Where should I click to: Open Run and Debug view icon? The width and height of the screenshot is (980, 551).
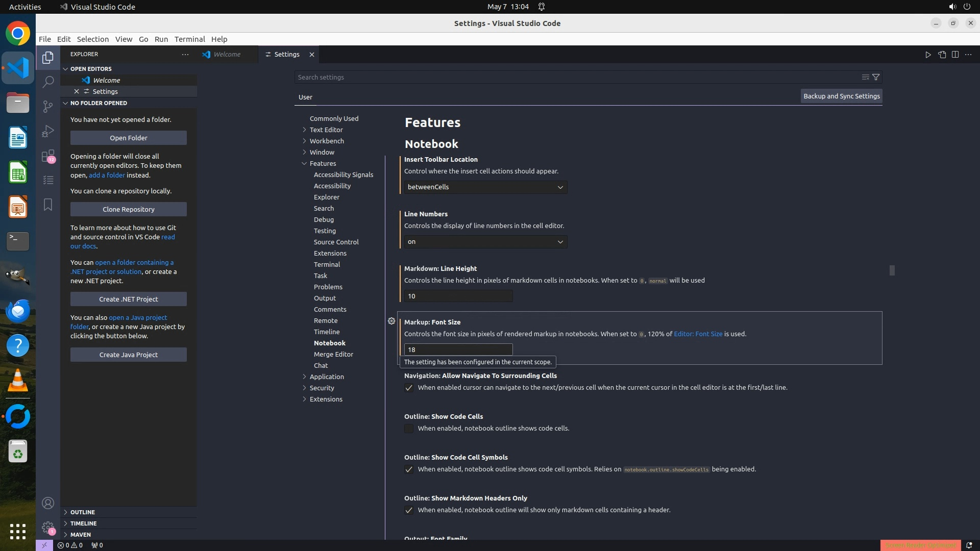[x=48, y=131]
